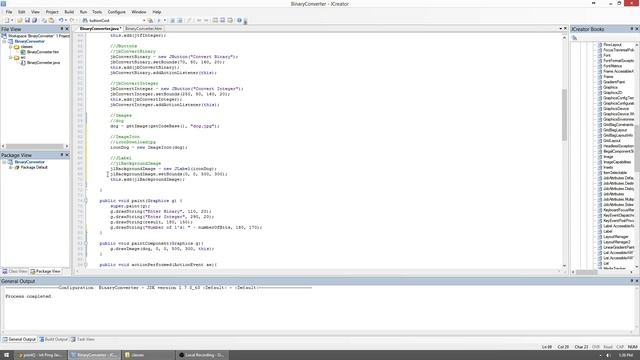Switch to the Package View tab
This screenshot has height=360, width=640.
point(45,271)
